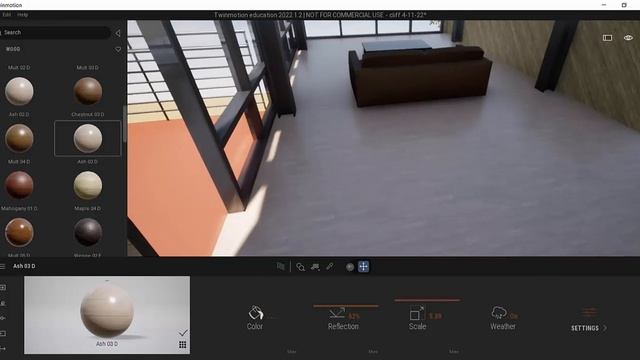Click the material picker eyedropper tool
The width and height of the screenshot is (640, 360).
click(x=330, y=267)
